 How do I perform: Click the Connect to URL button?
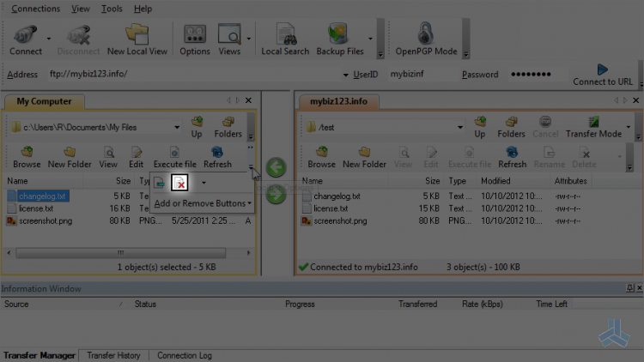(x=603, y=75)
